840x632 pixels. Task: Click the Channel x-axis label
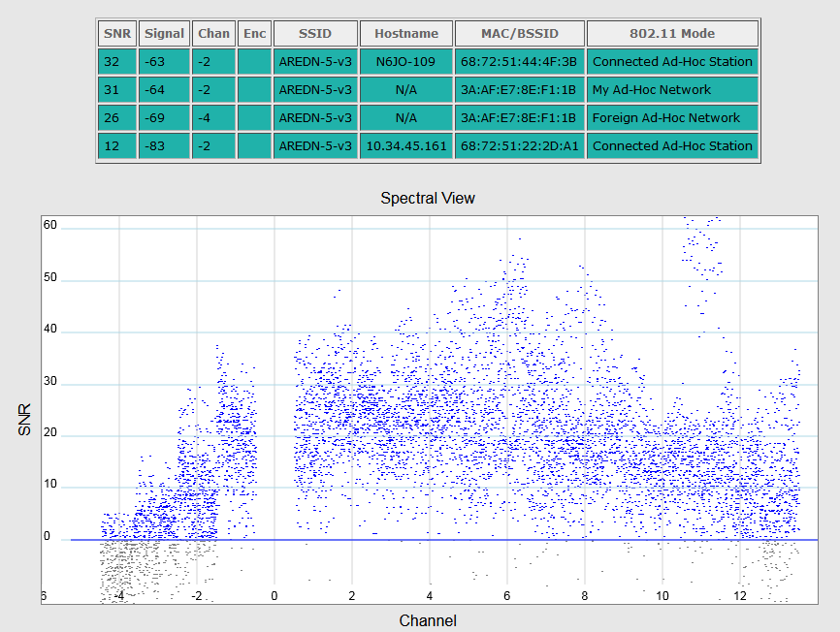click(x=428, y=620)
